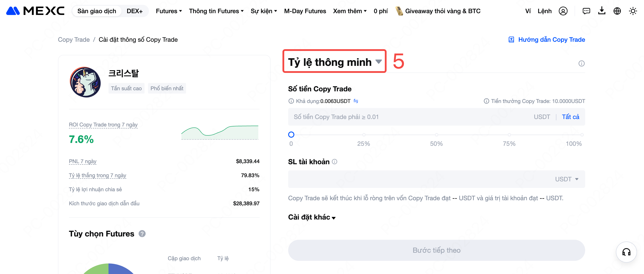
Task: Click the download app icon
Action: tap(602, 11)
